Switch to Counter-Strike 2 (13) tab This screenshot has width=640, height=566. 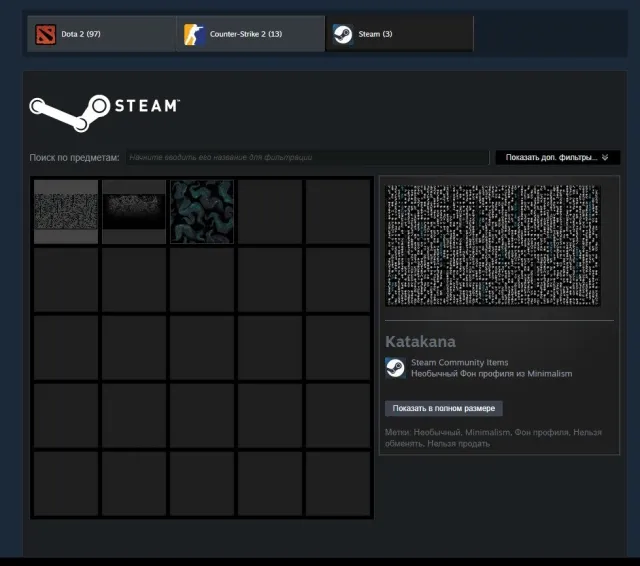(x=251, y=34)
